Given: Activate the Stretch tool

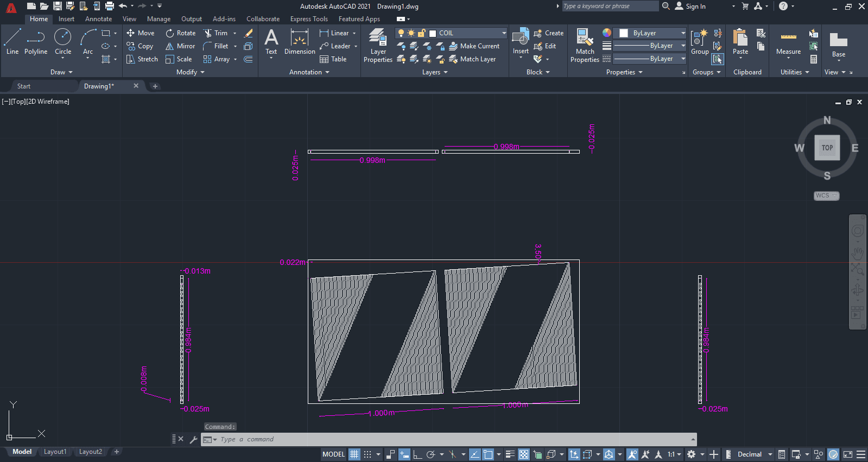Looking at the screenshot, I should [x=142, y=59].
